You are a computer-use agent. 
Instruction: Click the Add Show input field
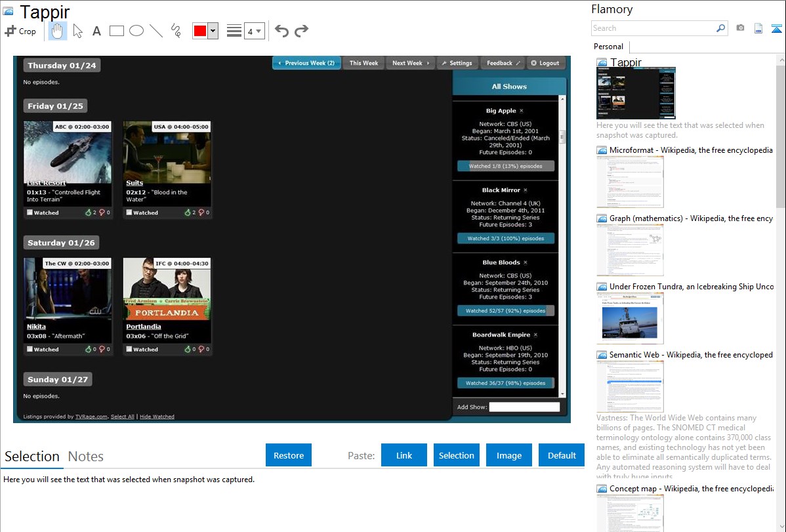[x=524, y=407]
